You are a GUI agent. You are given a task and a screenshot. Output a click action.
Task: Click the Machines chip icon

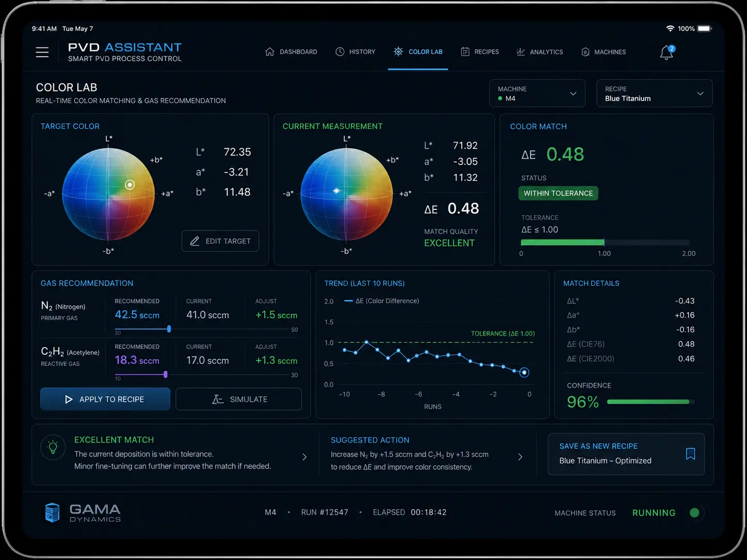click(586, 52)
